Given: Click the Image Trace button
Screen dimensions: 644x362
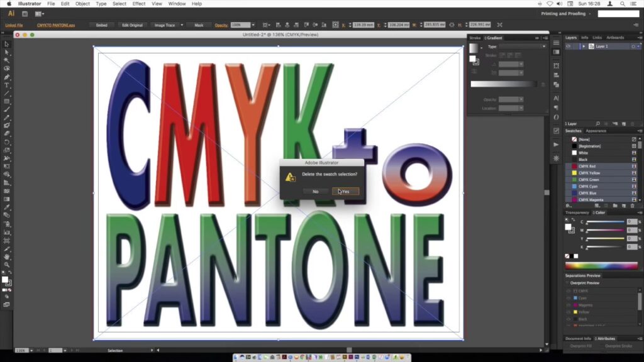Looking at the screenshot, I should pos(165,25).
